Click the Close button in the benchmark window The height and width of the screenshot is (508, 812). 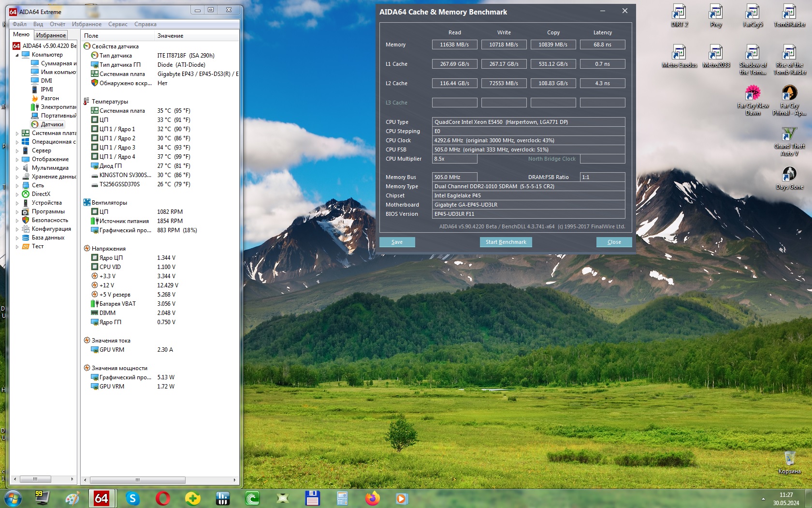614,242
